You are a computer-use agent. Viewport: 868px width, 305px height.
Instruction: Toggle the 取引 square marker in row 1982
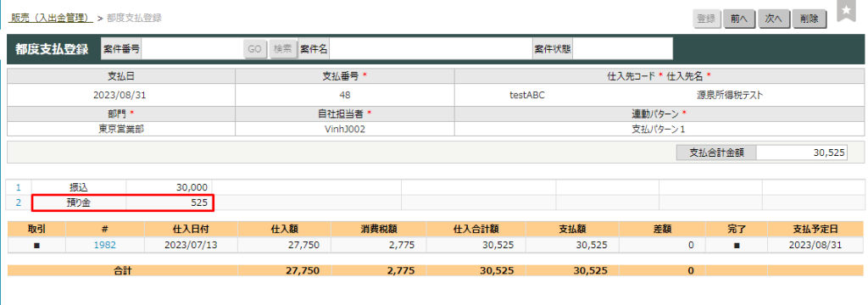pyautogui.click(x=36, y=245)
